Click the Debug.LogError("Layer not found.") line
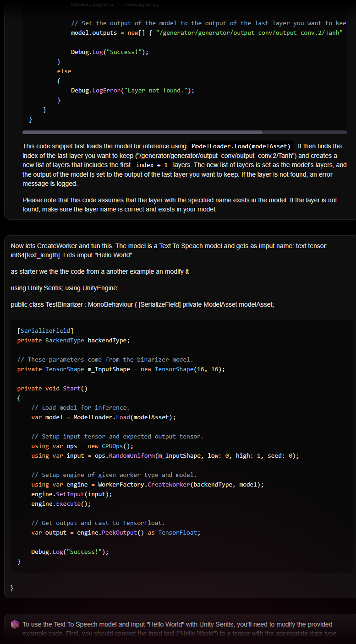 pyautogui.click(x=132, y=91)
